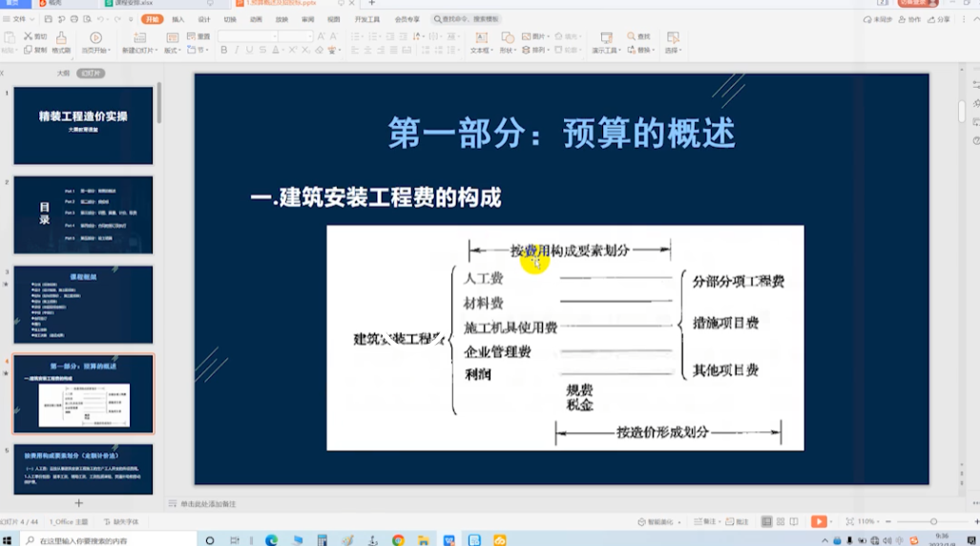This screenshot has height=546, width=980.
Task: Select the 目录 slide 2 thumbnail
Action: click(x=83, y=215)
